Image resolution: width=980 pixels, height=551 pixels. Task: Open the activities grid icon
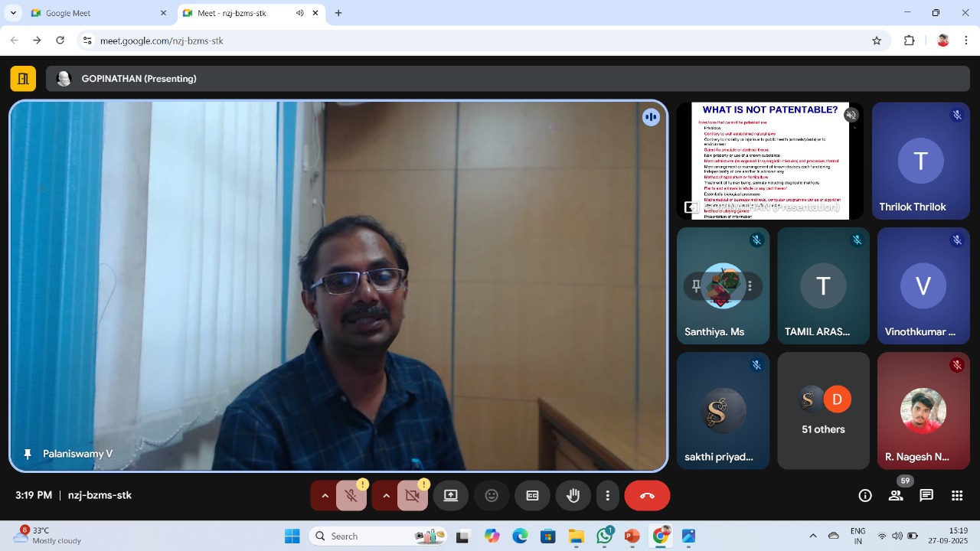(x=957, y=496)
